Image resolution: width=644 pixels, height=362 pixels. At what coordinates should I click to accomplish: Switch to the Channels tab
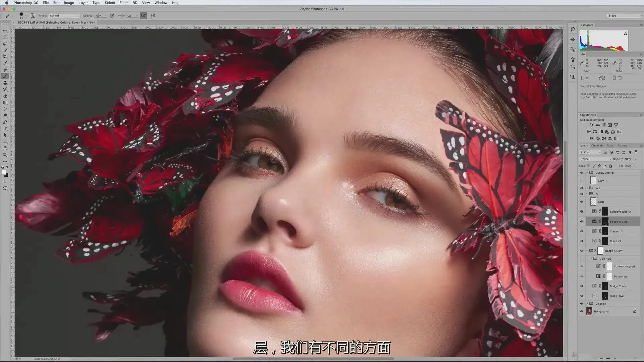[597, 145]
